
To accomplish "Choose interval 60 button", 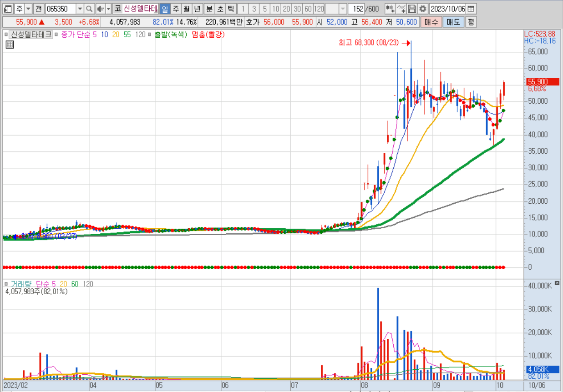I will pyautogui.click(x=308, y=9).
